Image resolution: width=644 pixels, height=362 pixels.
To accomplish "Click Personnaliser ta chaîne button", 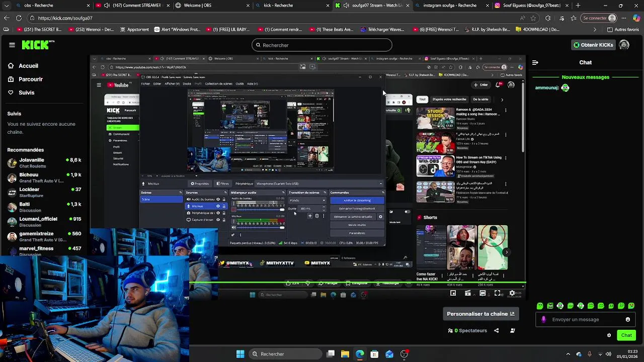I will click(x=480, y=314).
